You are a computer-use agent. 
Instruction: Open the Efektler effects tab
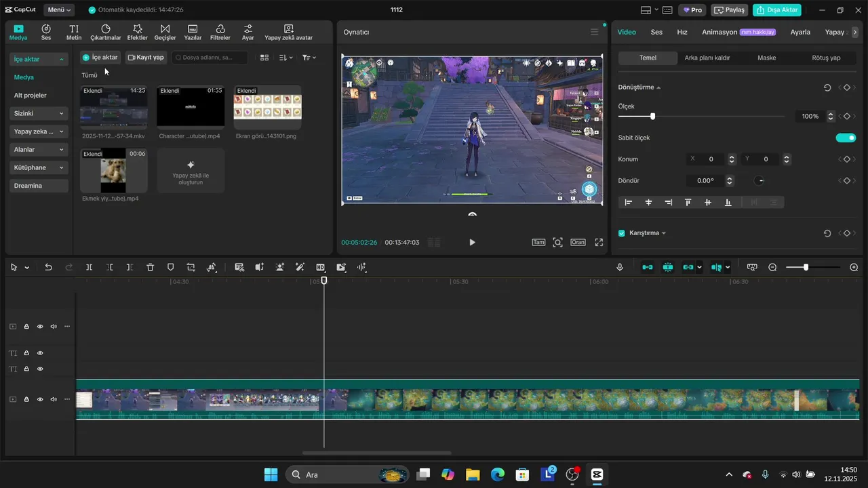(x=138, y=33)
